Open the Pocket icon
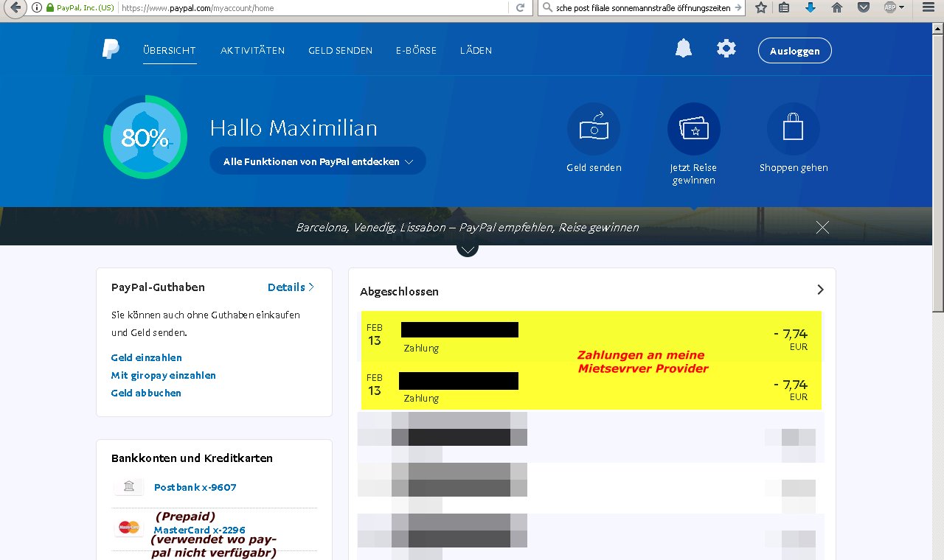This screenshot has width=944, height=560. 863,7
